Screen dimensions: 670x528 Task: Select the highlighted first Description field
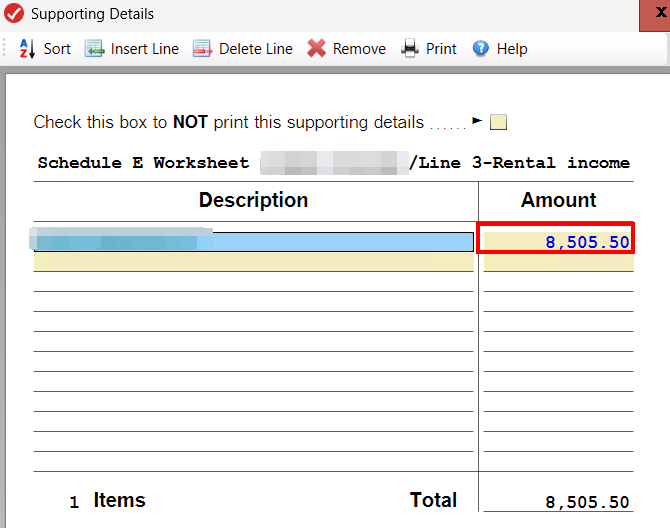pos(253,242)
